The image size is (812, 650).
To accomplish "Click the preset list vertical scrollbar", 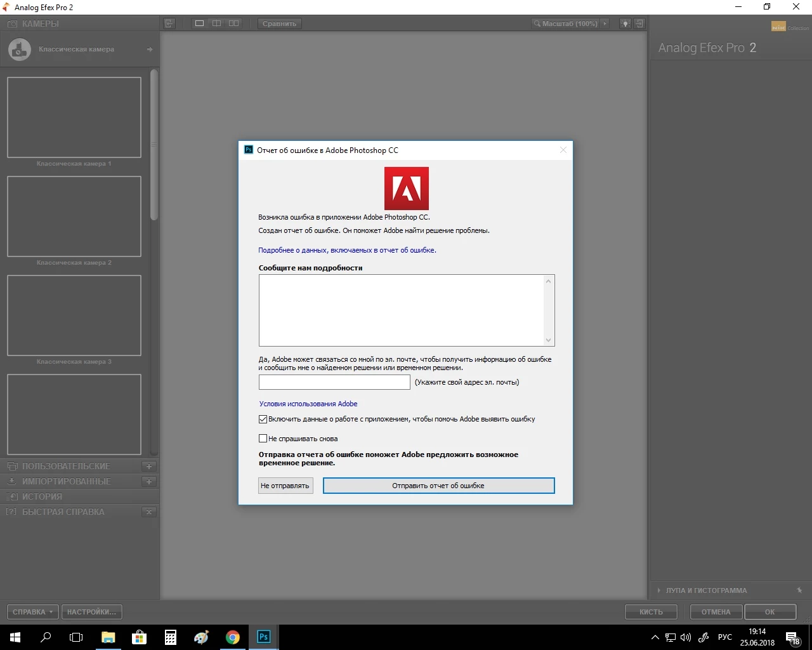I will pos(154,145).
